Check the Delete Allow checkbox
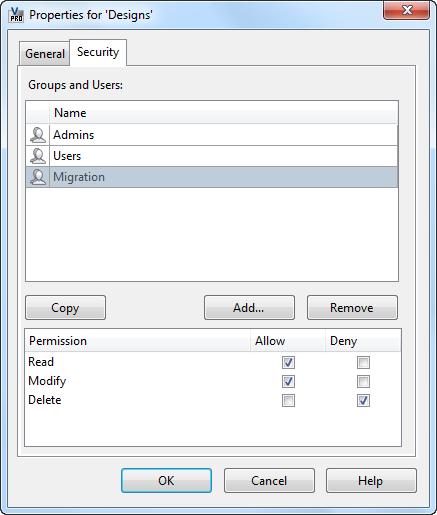This screenshot has width=437, height=515. pos(288,400)
